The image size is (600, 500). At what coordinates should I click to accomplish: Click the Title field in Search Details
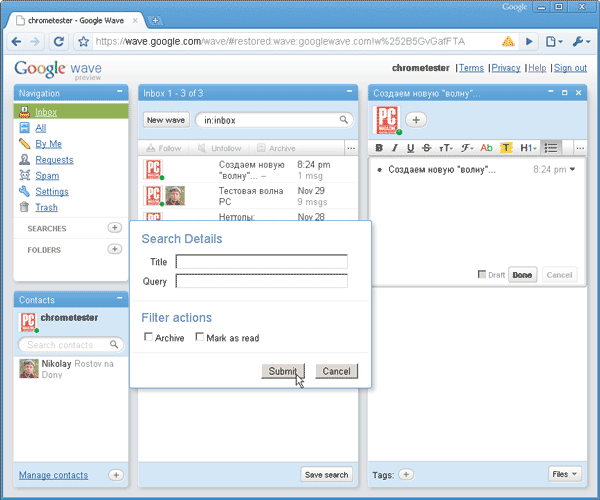tap(262, 262)
